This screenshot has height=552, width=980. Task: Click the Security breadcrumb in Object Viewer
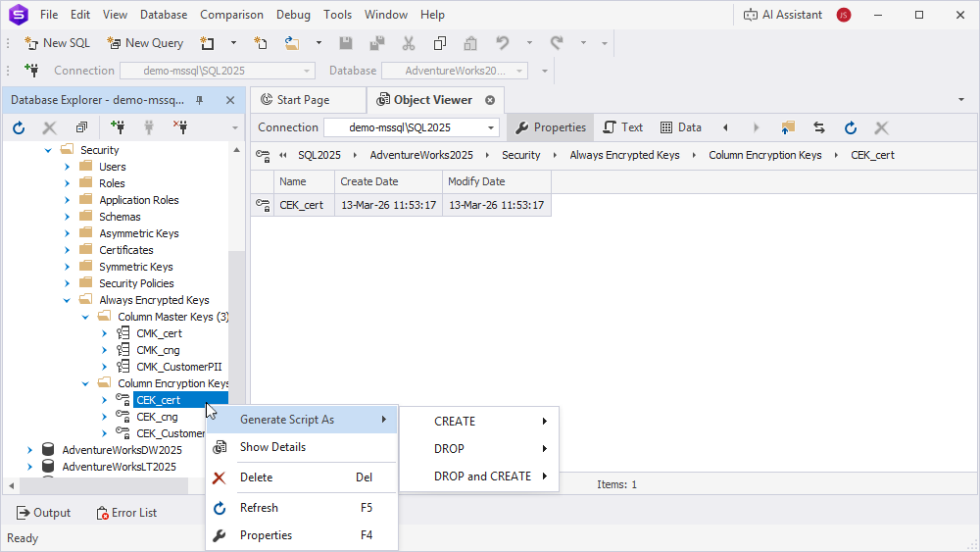pos(520,155)
